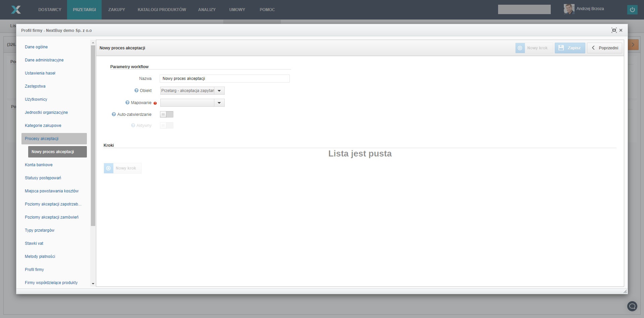644x318 pixels.
Task: Click help icon next to Obiekt
Action: pyautogui.click(x=136, y=91)
